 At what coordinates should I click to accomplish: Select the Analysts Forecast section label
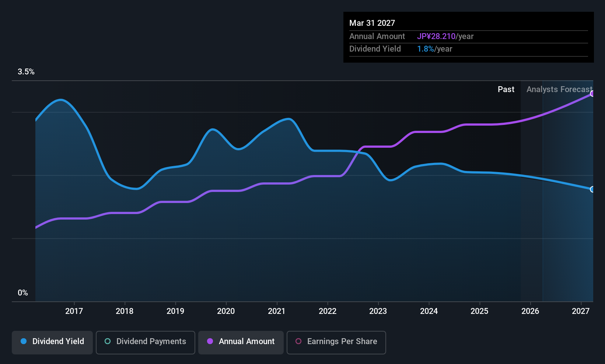point(559,90)
